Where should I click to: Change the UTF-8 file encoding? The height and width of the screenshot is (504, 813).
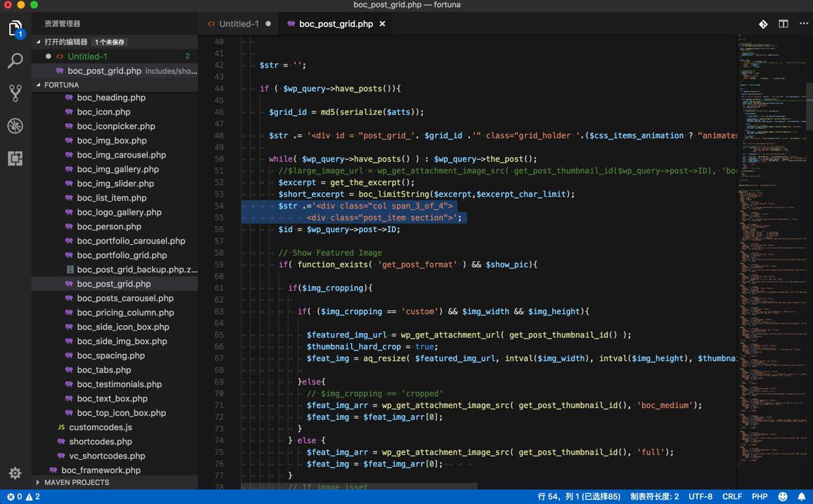coord(701,497)
